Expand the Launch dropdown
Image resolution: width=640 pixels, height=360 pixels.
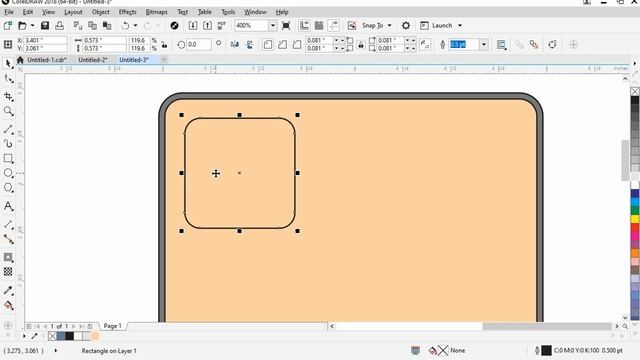[460, 26]
